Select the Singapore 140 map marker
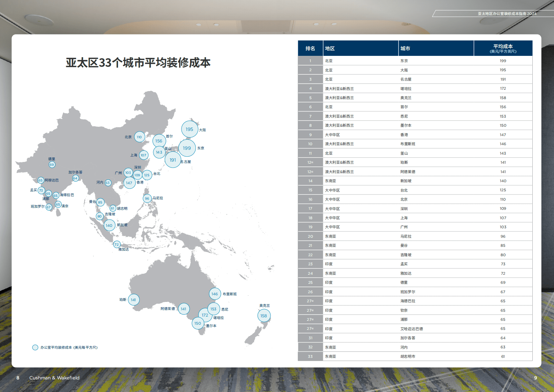554x392 pixels. [x=109, y=225]
